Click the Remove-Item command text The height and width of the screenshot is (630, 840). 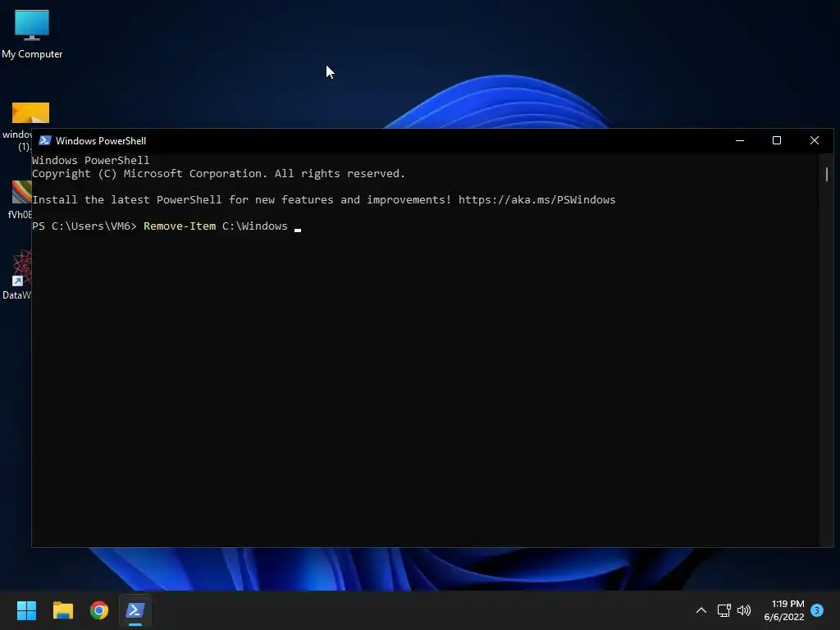[180, 226]
